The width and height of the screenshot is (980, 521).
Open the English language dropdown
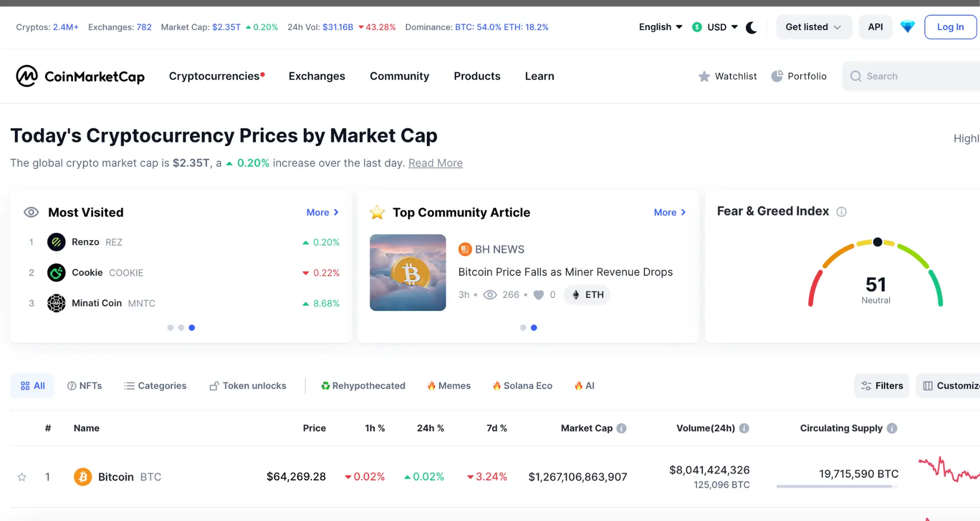tap(660, 27)
